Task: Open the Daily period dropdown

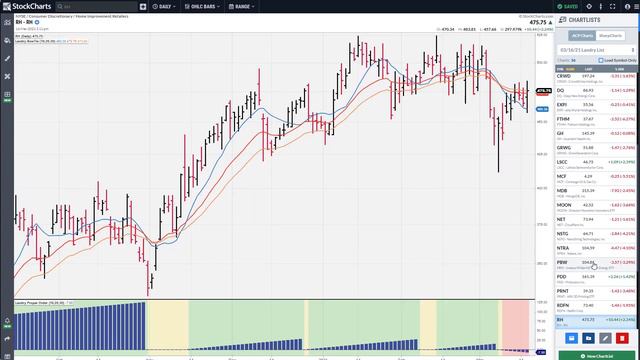Action: click(164, 7)
